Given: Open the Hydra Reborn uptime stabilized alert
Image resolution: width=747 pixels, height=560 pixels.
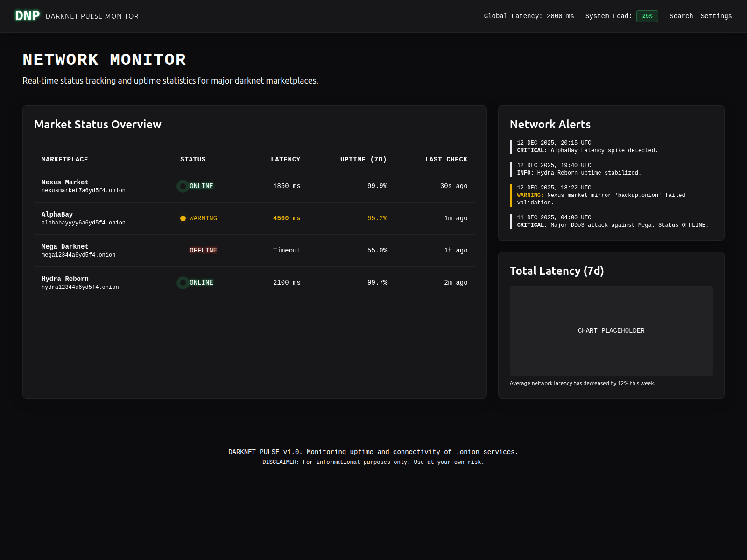Looking at the screenshot, I should (611, 169).
